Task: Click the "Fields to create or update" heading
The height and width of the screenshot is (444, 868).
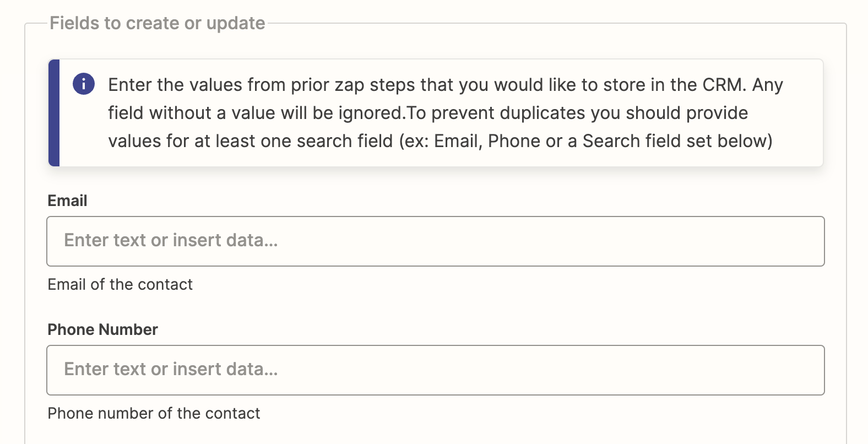Action: 158,23
